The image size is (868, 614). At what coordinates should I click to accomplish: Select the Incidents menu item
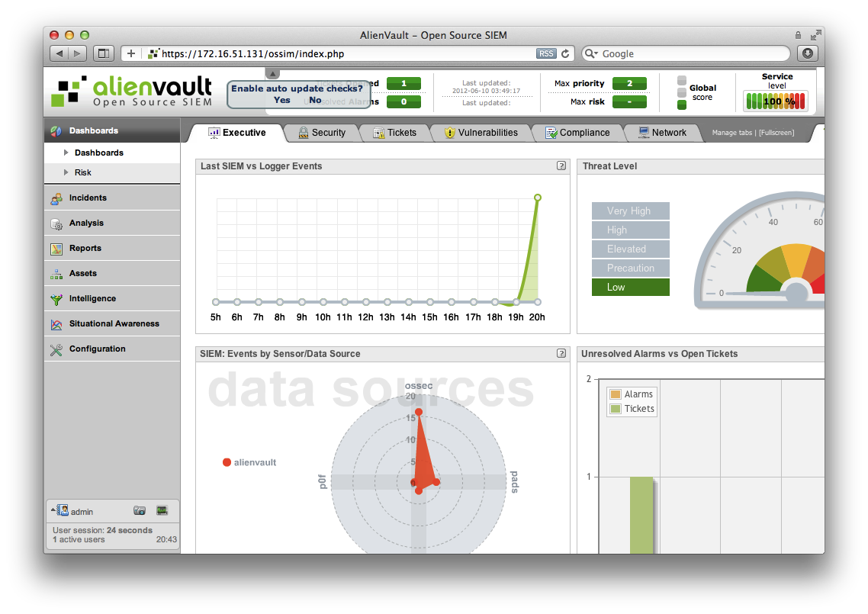click(112, 198)
